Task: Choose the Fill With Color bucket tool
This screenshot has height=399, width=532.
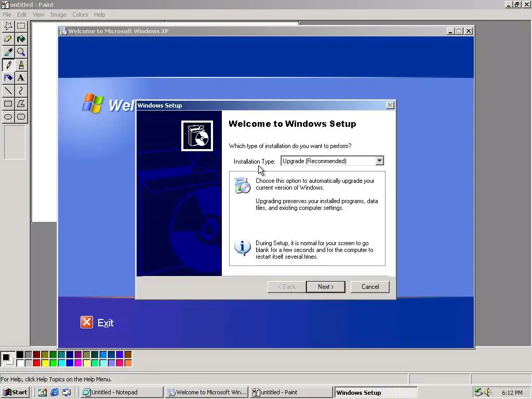Action: [21, 39]
